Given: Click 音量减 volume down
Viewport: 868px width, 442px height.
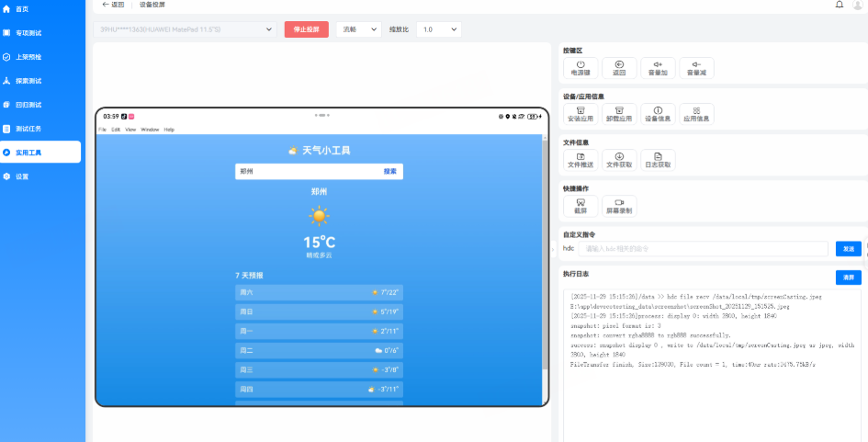Looking at the screenshot, I should coord(697,68).
